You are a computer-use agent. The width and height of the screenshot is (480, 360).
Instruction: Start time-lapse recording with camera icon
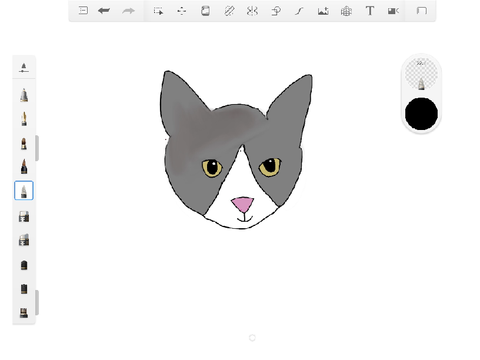tap(393, 11)
